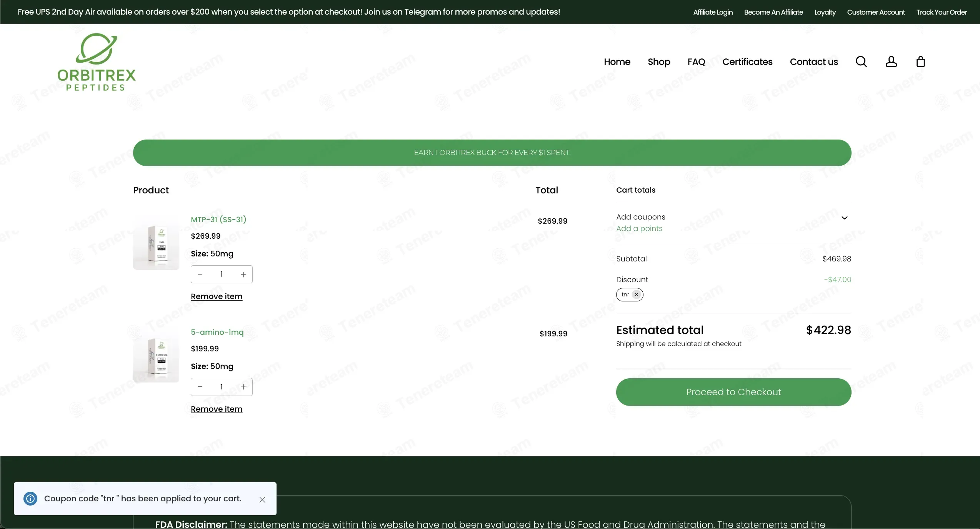Viewport: 980px width, 529px height.
Task: Open the Shop menu item
Action: click(659, 62)
